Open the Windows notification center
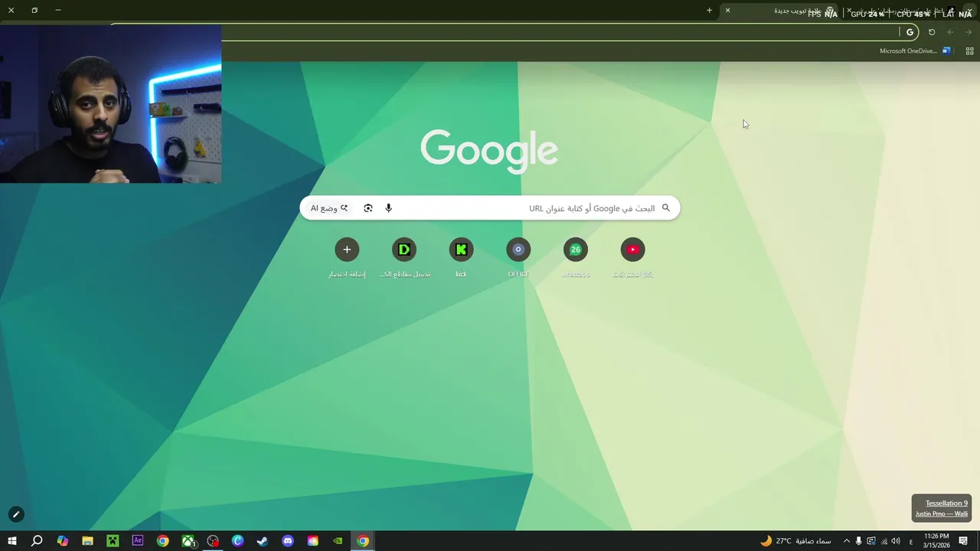This screenshot has width=980, height=551. (x=965, y=541)
